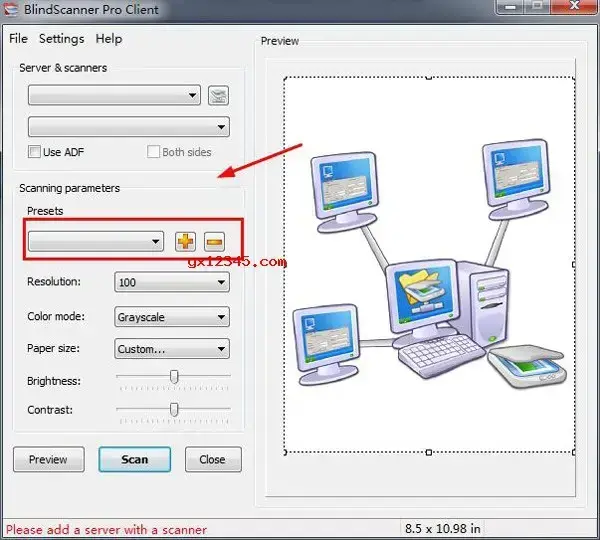The width and height of the screenshot is (600, 540).
Task: Click the top center selection handle in preview
Action: tap(429, 78)
